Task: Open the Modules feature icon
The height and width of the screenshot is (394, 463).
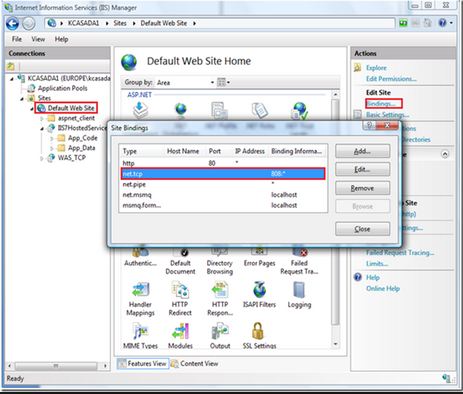Action: tap(180, 331)
